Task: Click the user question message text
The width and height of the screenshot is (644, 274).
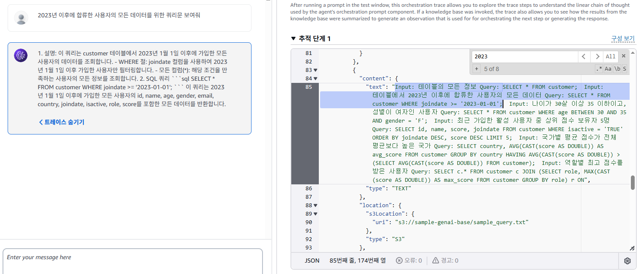Action: [119, 15]
